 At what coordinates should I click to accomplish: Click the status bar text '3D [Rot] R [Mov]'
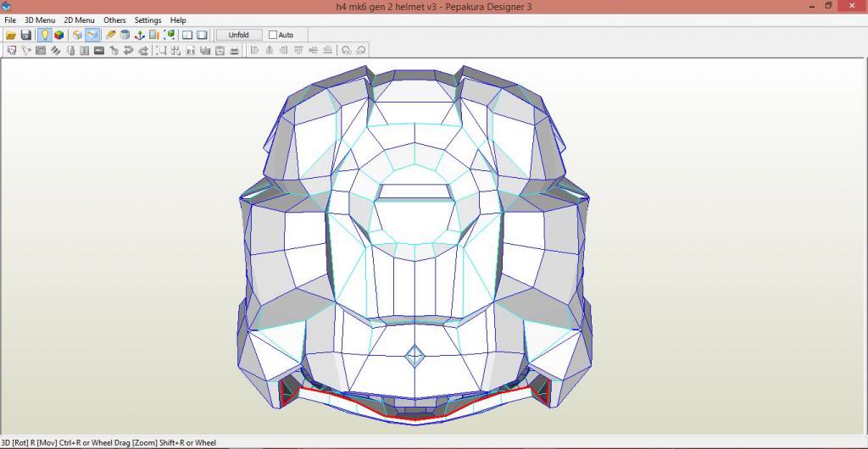33,442
